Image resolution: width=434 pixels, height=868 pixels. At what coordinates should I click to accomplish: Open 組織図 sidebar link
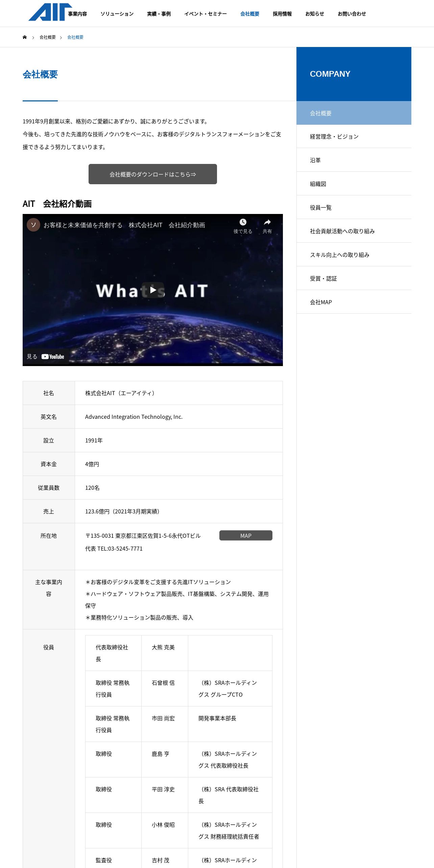point(354,184)
